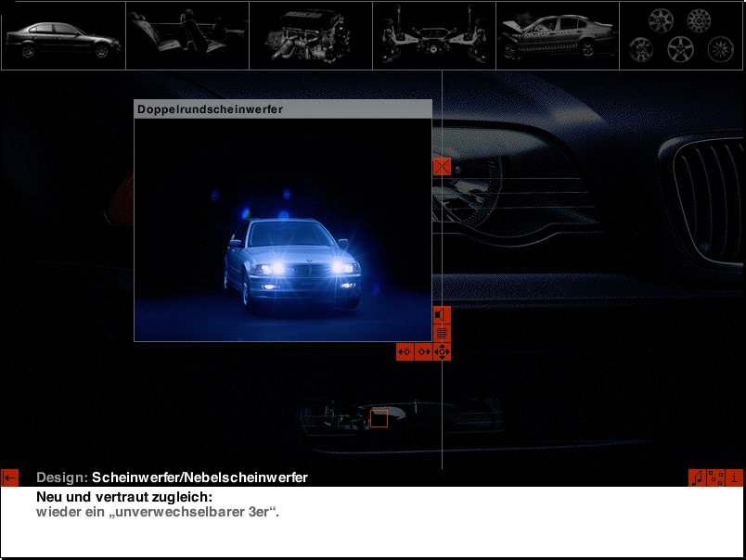Click the orange hotspot square on the front car outline
746x560 pixels.
pos(379,419)
